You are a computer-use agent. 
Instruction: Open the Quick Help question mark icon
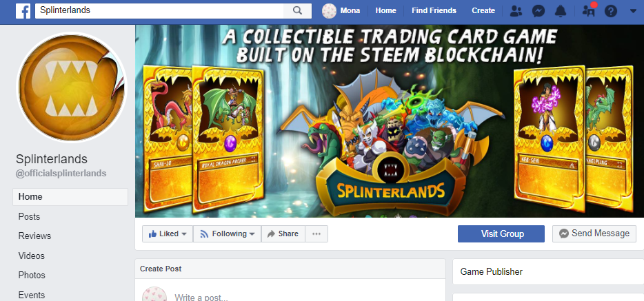[x=611, y=11]
